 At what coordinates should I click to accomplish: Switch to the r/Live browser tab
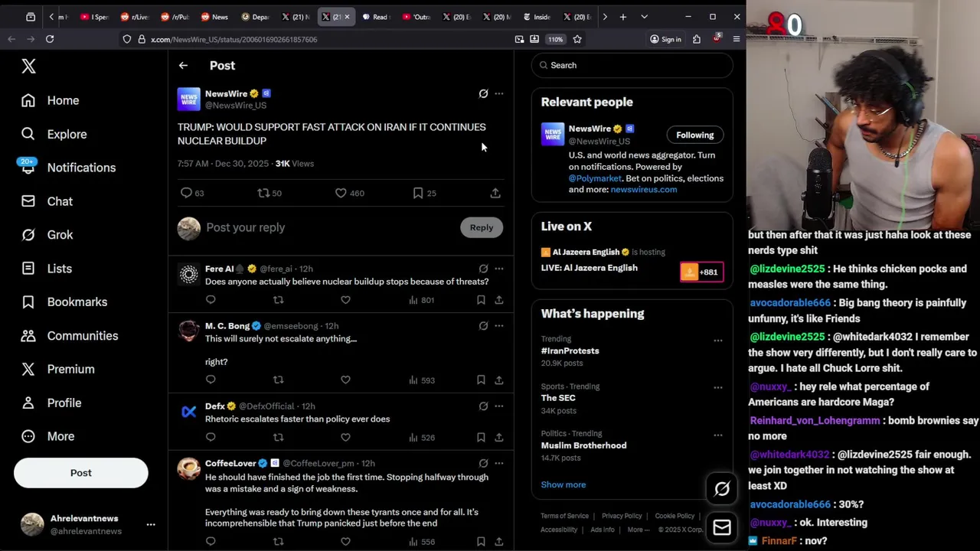point(135,17)
